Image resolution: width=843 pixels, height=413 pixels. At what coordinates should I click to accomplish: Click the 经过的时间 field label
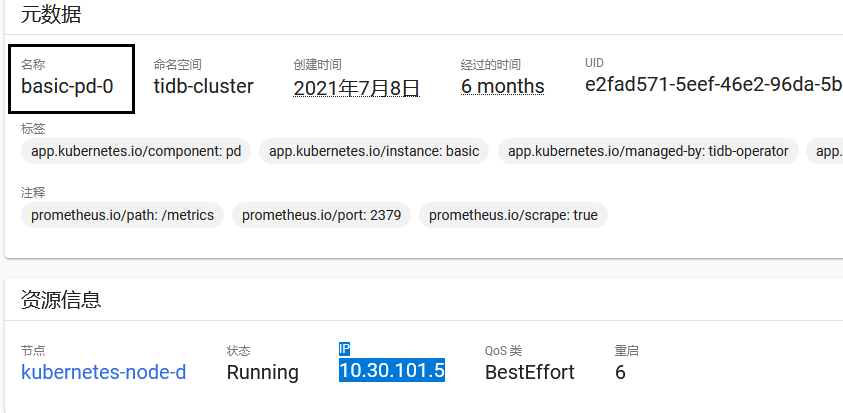491,65
